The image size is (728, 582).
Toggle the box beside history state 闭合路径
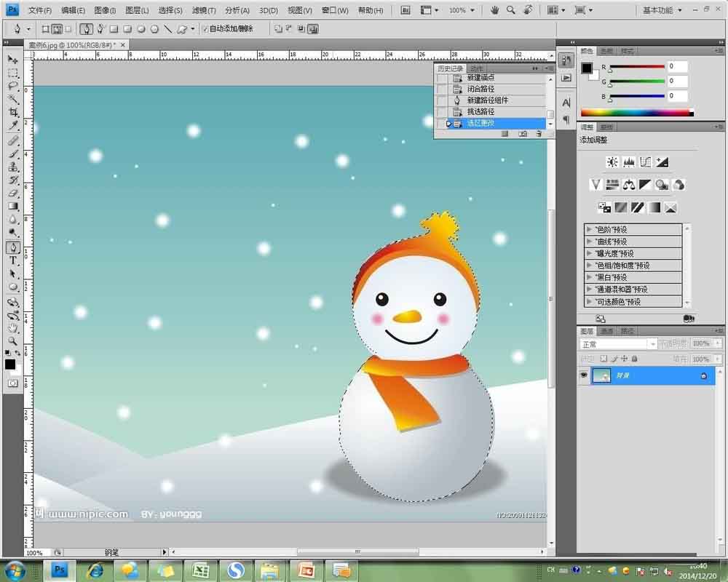pos(442,89)
